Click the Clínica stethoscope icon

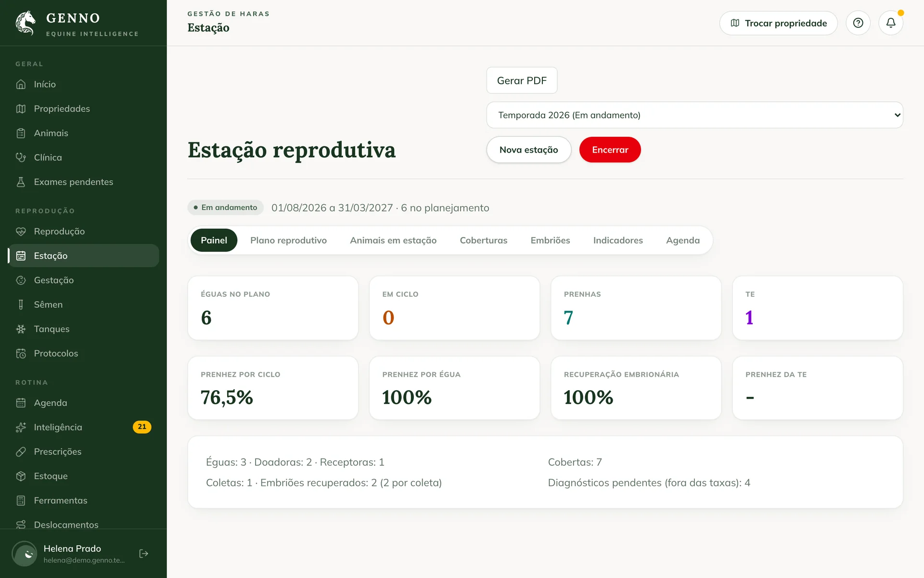coord(21,158)
